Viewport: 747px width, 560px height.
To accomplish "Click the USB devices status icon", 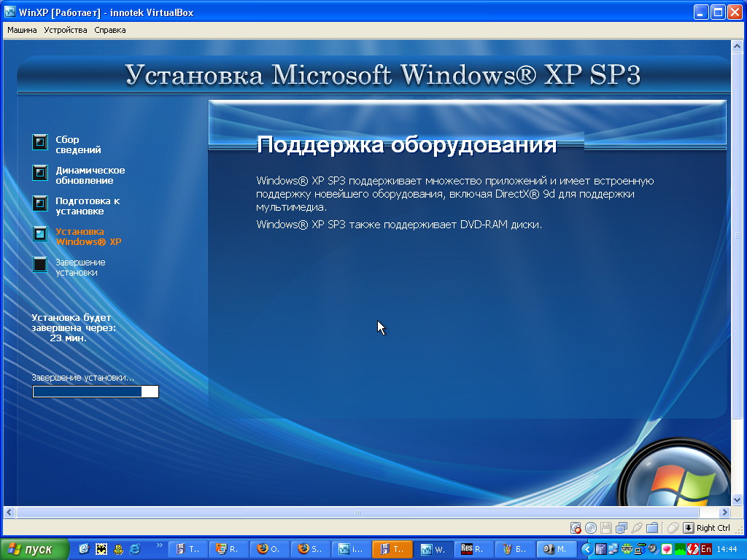I will point(636,528).
